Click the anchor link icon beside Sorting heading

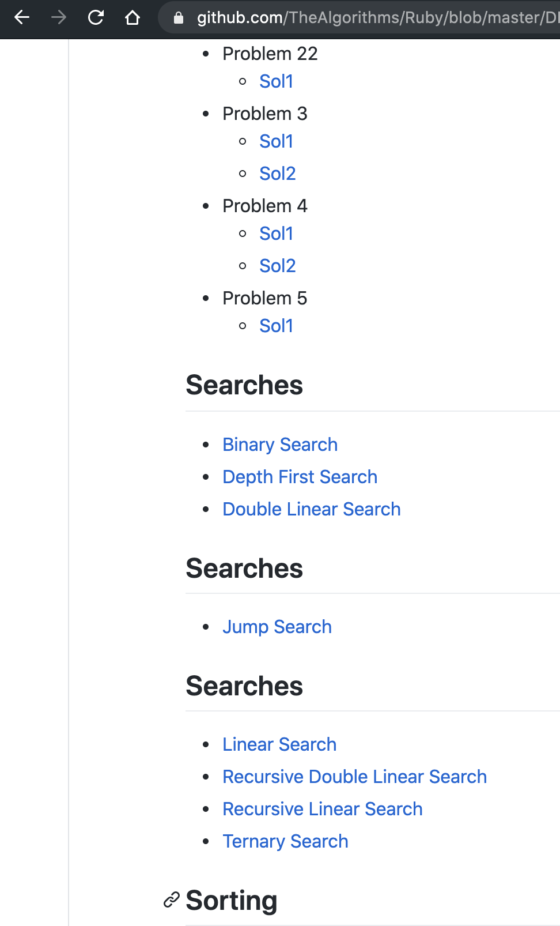point(171,899)
